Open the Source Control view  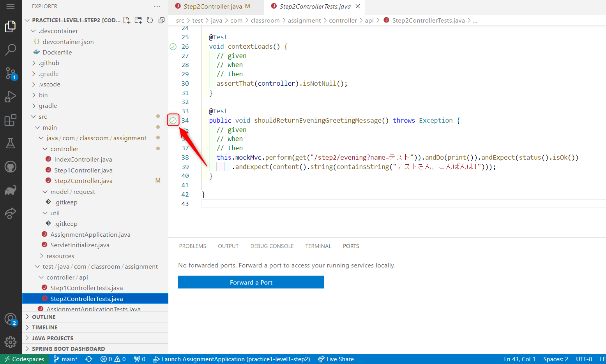pyautogui.click(x=11, y=73)
